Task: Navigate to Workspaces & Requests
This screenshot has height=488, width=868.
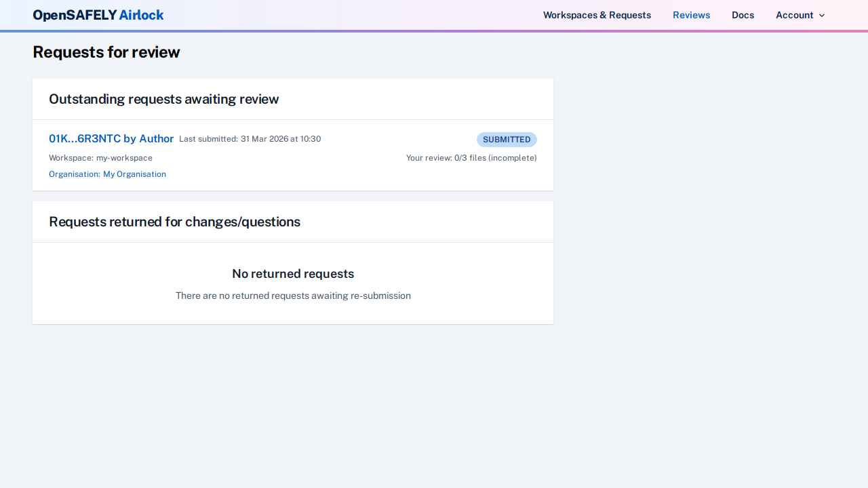Action: point(597,15)
